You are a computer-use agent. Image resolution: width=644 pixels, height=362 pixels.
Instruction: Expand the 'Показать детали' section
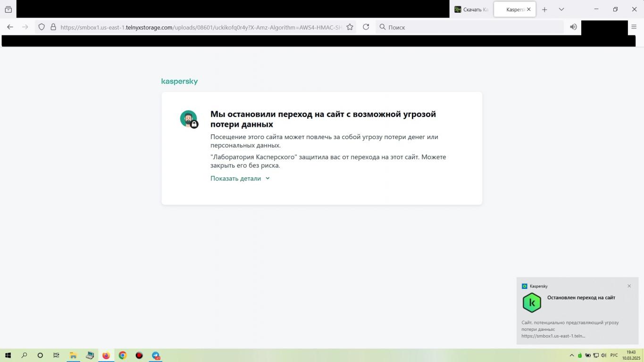(240, 178)
